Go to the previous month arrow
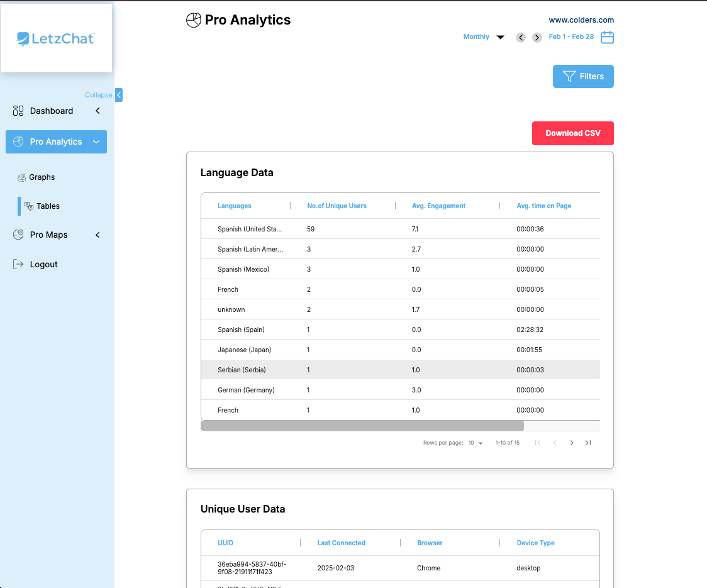Image resolution: width=707 pixels, height=588 pixels. tap(521, 37)
